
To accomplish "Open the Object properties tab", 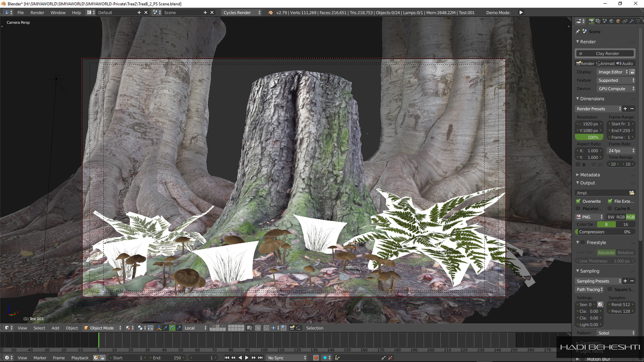I will pos(618,21).
